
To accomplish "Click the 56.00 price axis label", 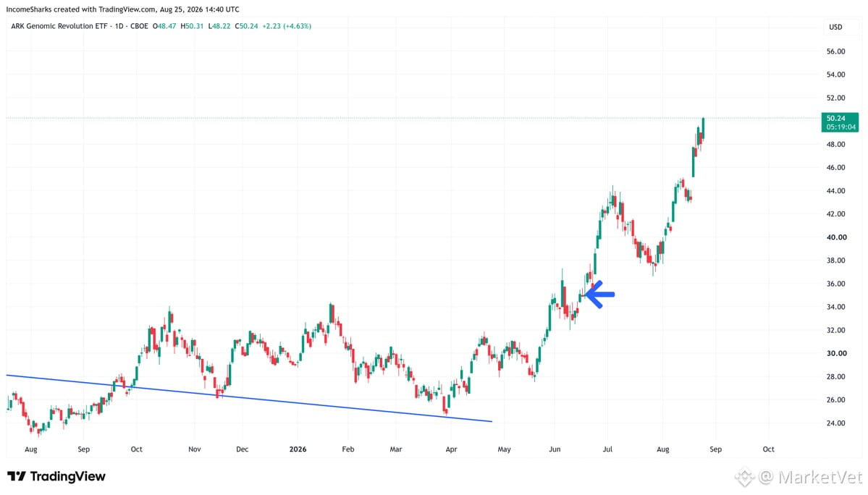I will point(836,51).
